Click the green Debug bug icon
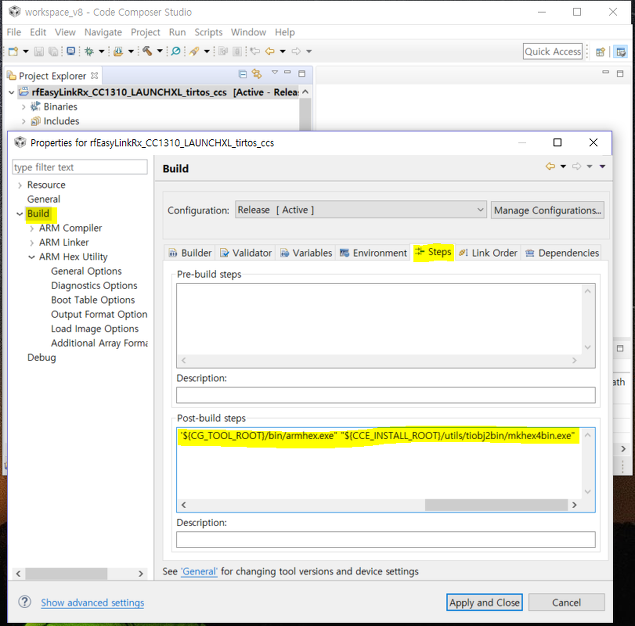Viewport: 635px width, 626px height. [x=89, y=51]
